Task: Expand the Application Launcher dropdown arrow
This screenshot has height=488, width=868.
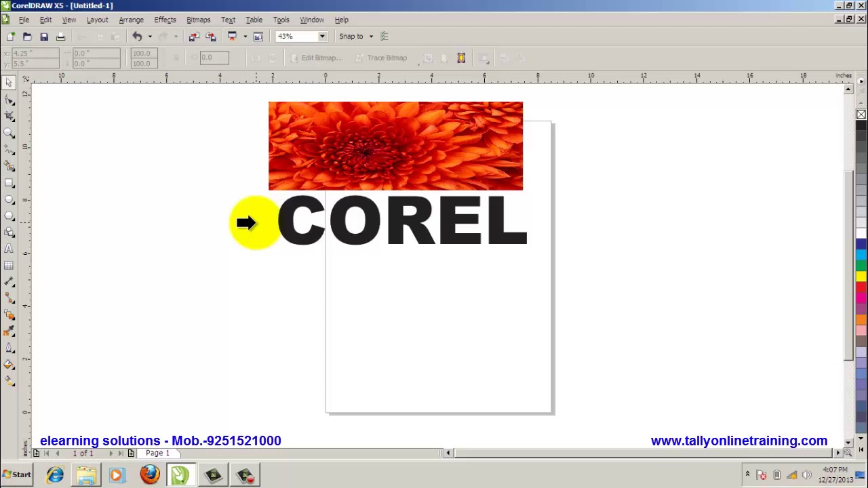Action: [x=245, y=37]
